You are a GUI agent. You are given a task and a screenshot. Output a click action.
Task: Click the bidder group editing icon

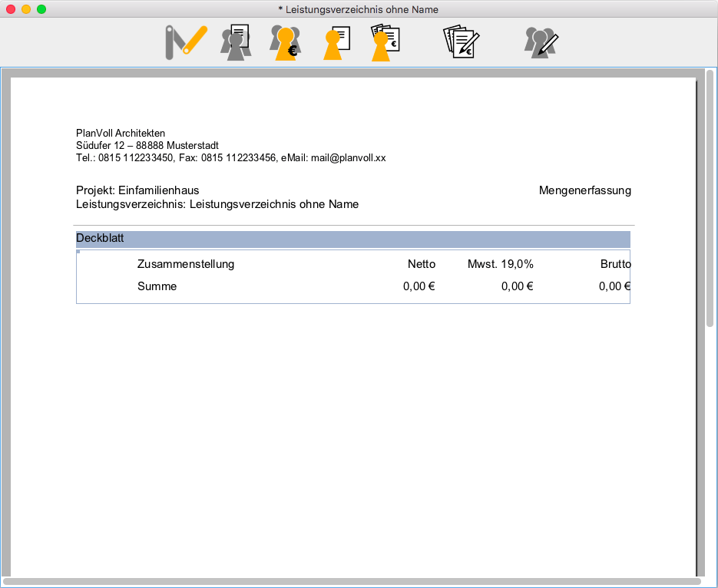[541, 42]
